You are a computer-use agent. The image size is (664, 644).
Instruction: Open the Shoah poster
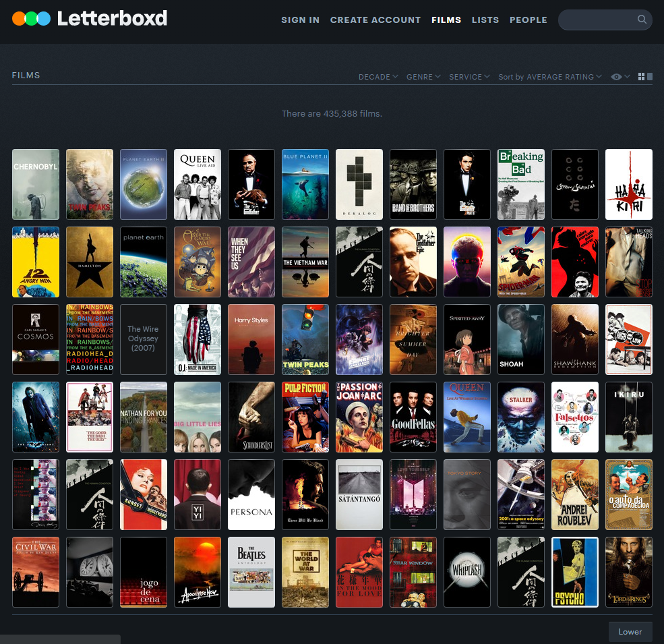click(x=521, y=339)
